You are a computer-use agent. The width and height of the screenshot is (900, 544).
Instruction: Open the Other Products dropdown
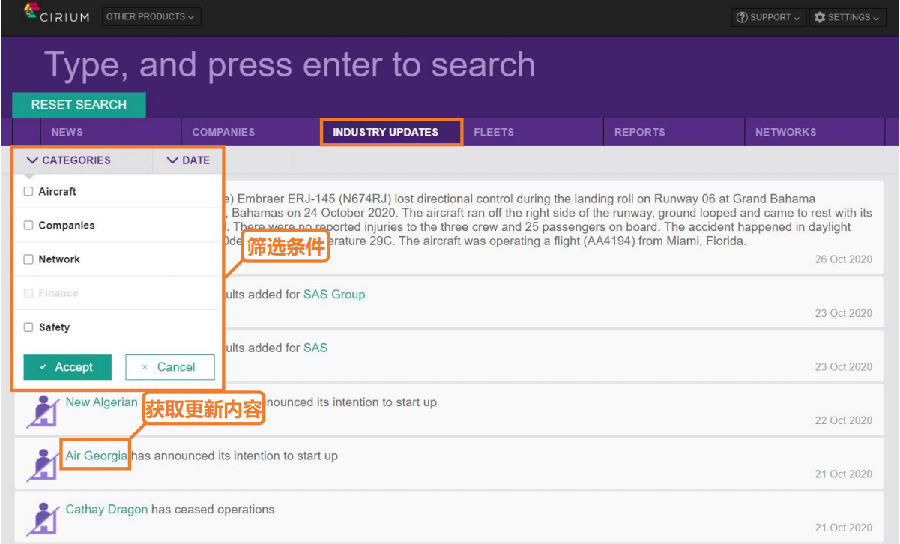(151, 17)
